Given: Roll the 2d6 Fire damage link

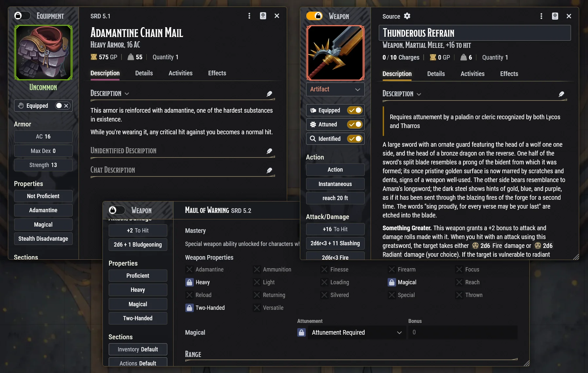Looking at the screenshot, I should [487, 246].
